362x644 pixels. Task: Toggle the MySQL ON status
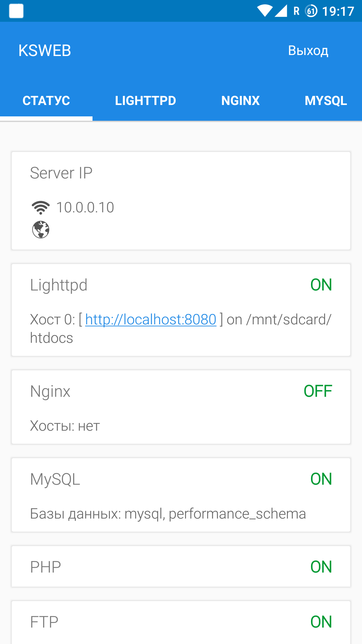tap(321, 479)
